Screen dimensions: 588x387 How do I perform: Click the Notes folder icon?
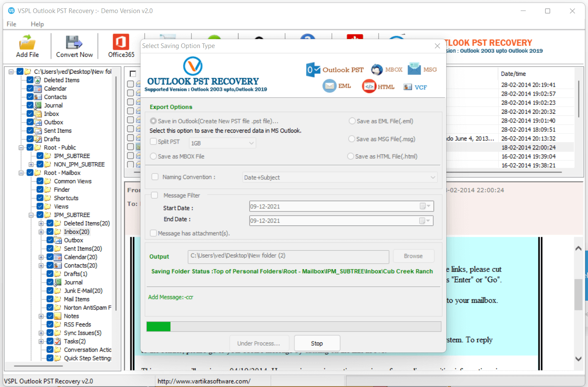pos(58,316)
